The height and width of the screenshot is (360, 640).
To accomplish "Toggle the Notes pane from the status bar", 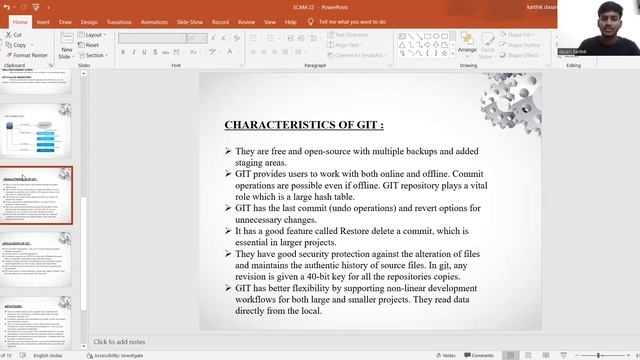I will tap(446, 356).
